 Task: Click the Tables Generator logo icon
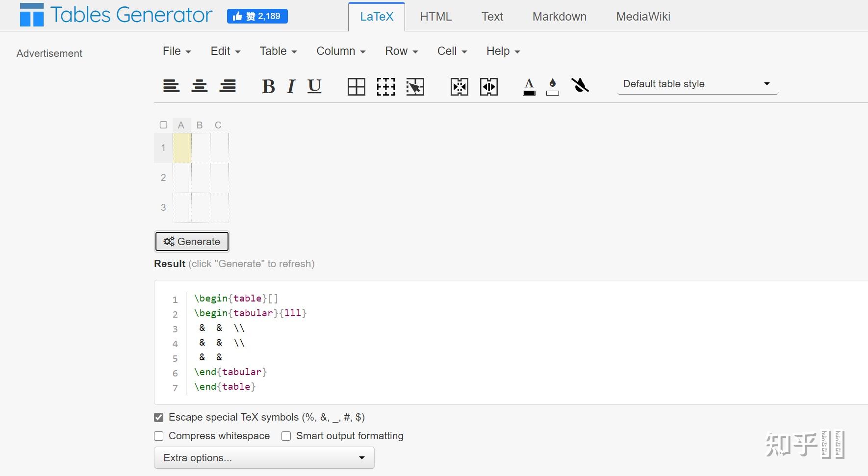31,15
